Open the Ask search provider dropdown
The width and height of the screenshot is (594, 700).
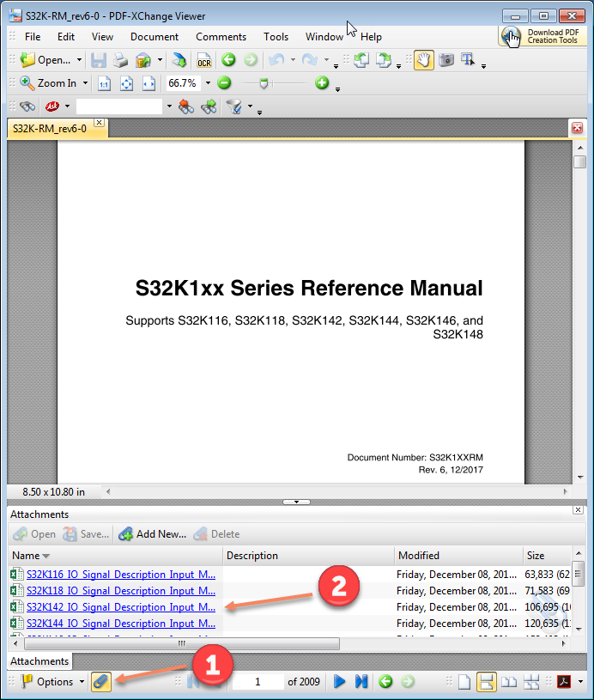pos(68,107)
